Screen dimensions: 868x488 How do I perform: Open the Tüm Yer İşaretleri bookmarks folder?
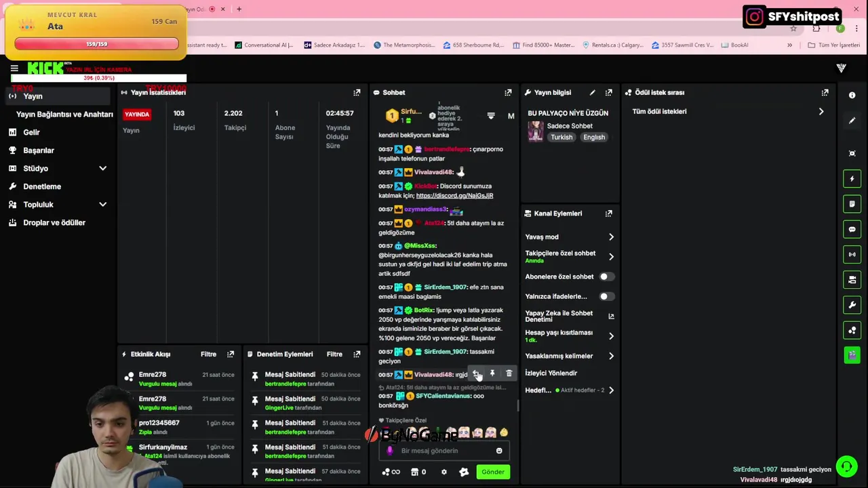coord(834,45)
